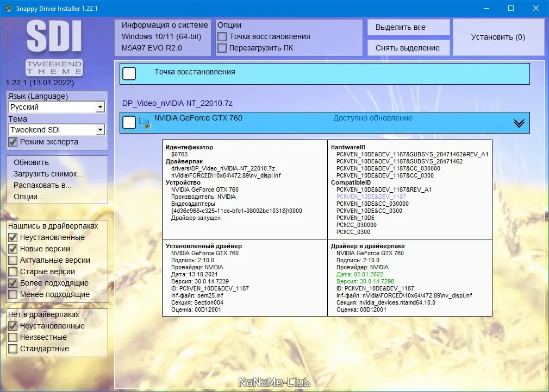Click the SDI logo in sidebar
The height and width of the screenshot is (392, 549).
tap(54, 36)
